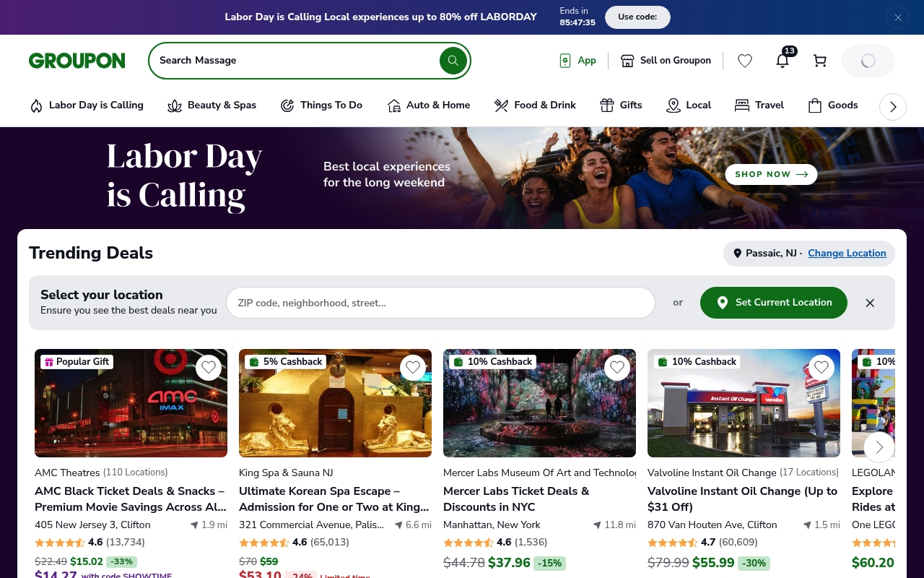Open Things To Do category
Screen dimensions: 924x578
tap(321, 105)
